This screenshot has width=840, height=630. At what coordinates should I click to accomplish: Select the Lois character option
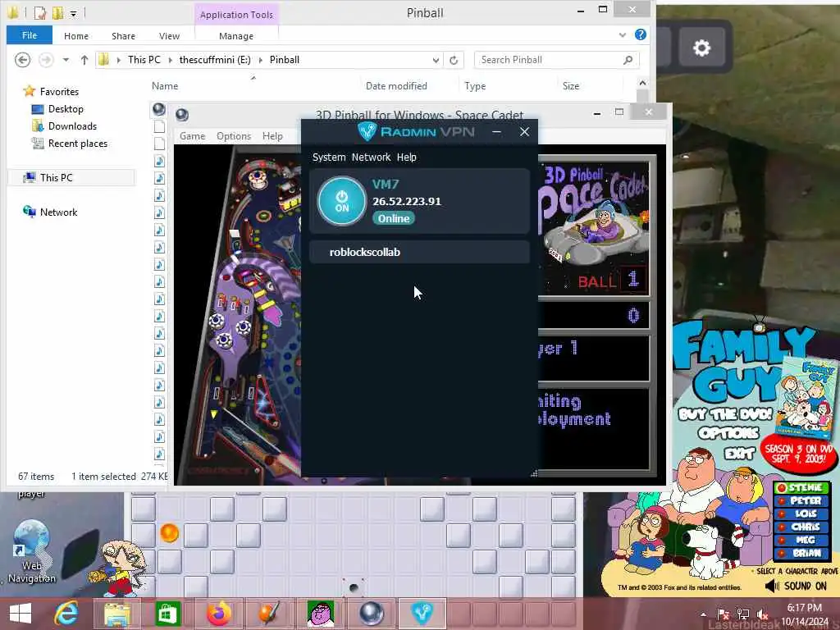[x=801, y=514]
